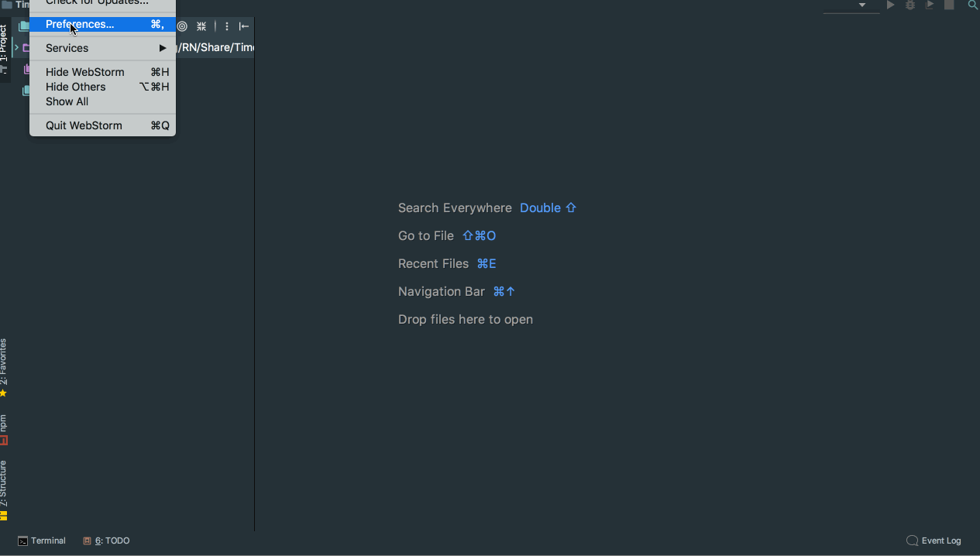Toggle the 7: Structure side tab

coord(4,488)
